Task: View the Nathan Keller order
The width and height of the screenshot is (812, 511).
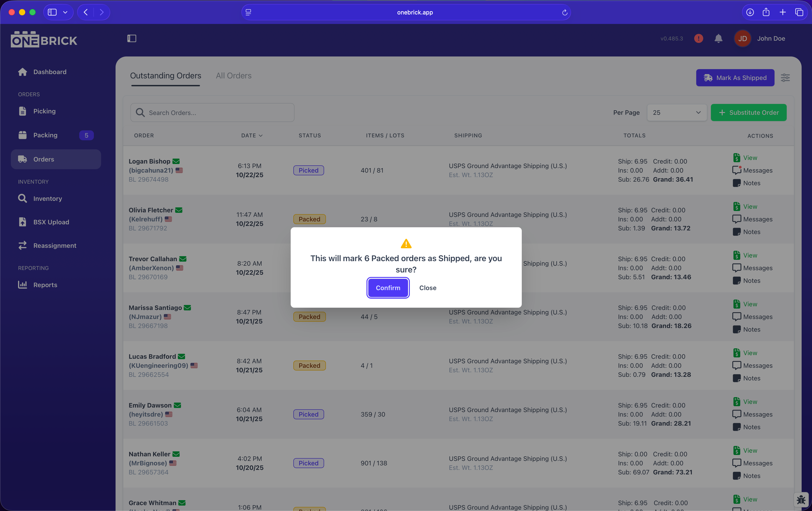Action: [x=745, y=450]
